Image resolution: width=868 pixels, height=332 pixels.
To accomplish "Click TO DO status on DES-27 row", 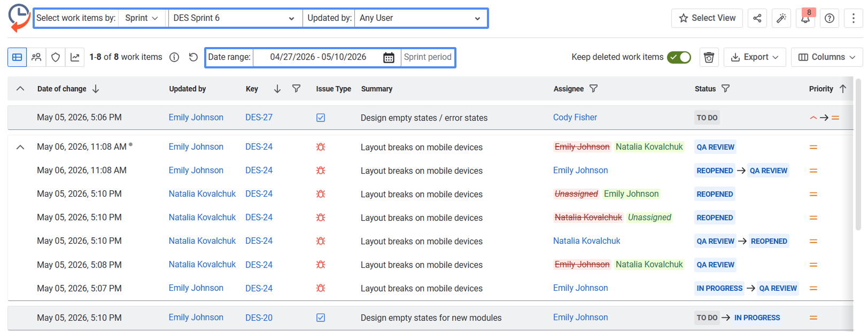I will coord(707,118).
